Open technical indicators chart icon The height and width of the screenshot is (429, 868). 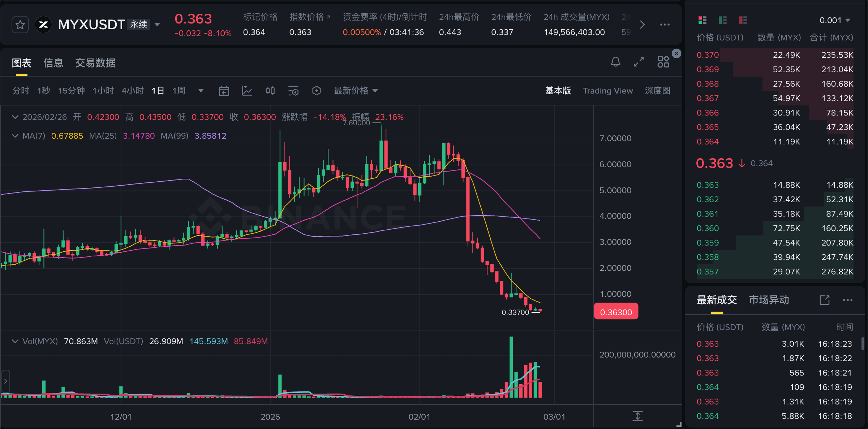[x=247, y=91]
